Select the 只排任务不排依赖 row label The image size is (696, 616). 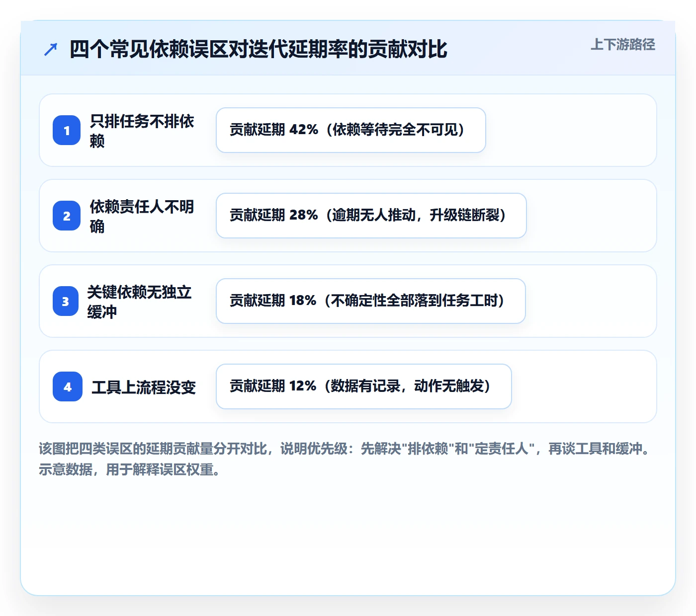[x=142, y=131]
